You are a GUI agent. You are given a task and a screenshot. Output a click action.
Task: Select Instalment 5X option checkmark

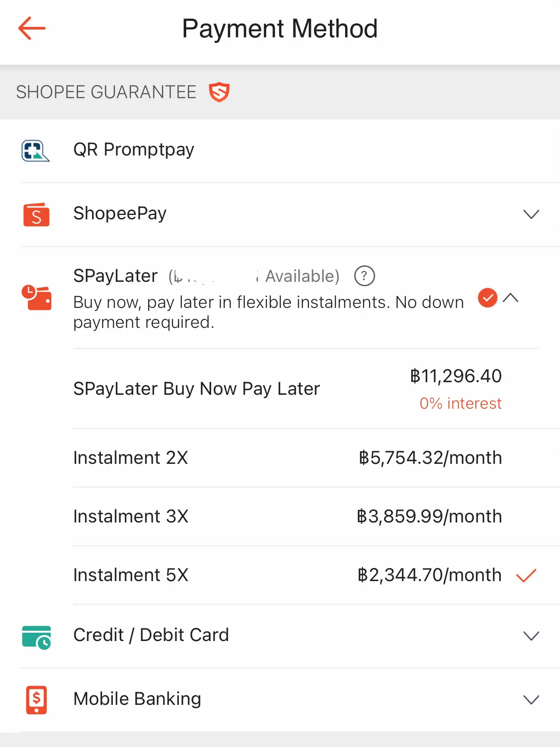coord(526,575)
